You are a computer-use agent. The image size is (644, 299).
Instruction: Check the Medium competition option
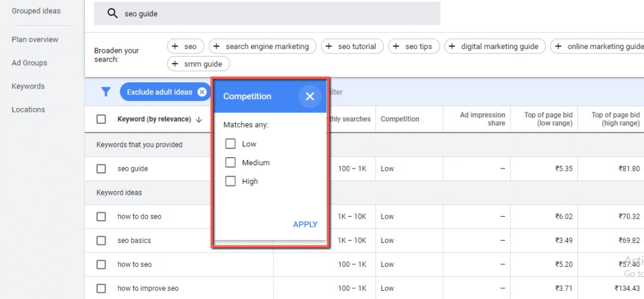(230, 163)
